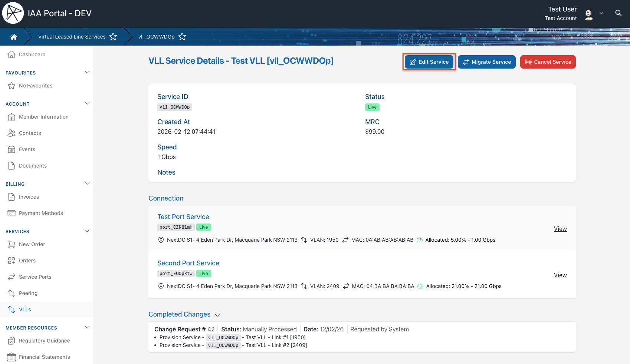Click the Migrate Service button
Screen dimensions: 630x364
[x=486, y=62]
